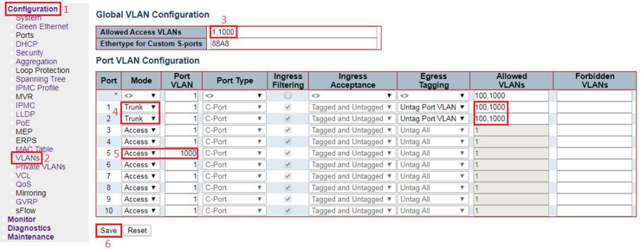Toggle Ingress Filtering checkbox in wildcard row
The image size is (644, 249).
[x=288, y=96]
